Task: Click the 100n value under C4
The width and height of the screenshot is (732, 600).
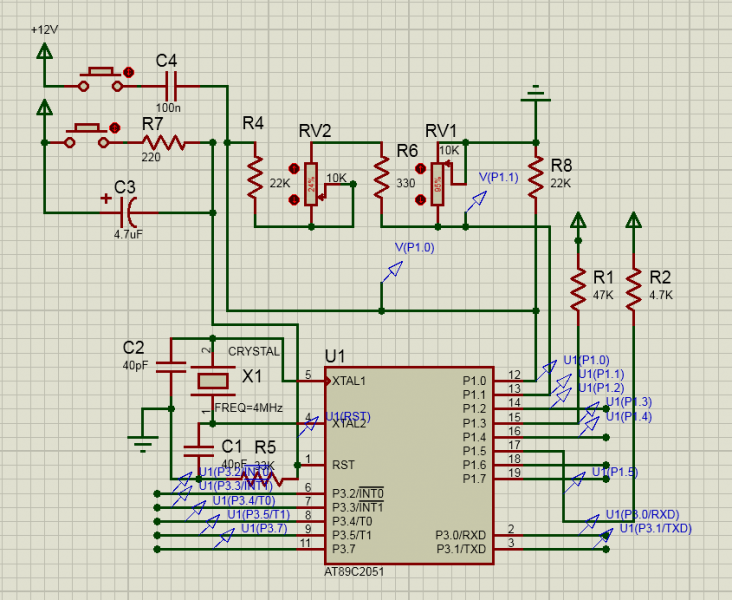Action: click(x=168, y=108)
